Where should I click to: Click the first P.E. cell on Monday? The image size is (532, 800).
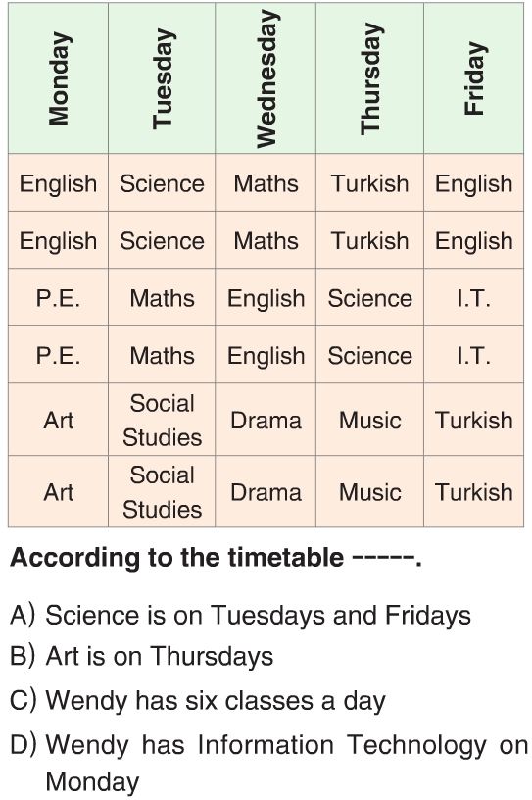58,298
